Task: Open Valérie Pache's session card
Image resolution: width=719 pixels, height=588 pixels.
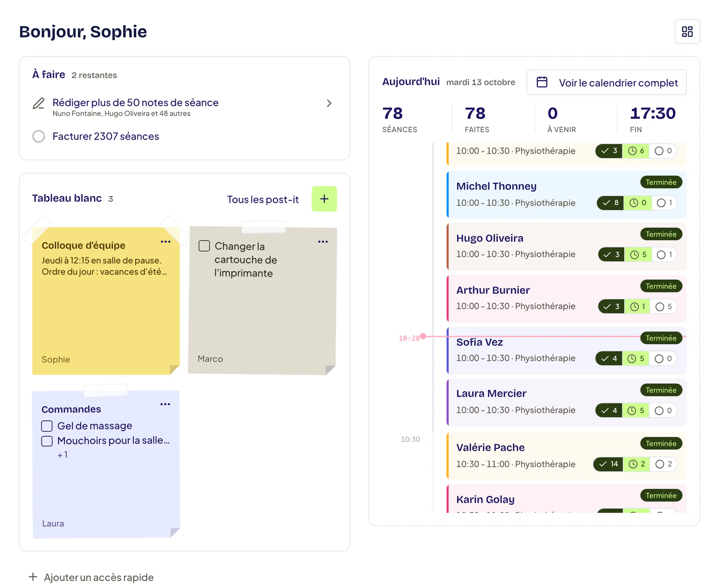Action: click(566, 456)
